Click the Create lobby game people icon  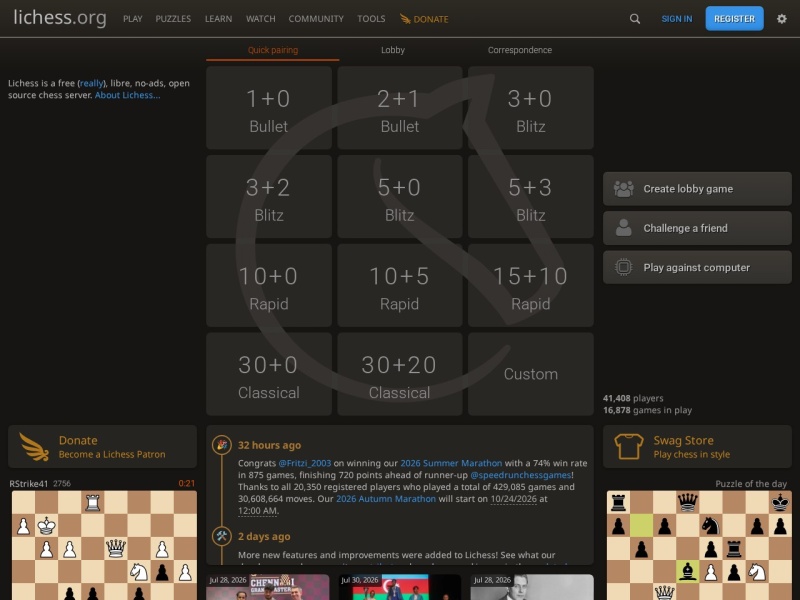pyautogui.click(x=623, y=189)
